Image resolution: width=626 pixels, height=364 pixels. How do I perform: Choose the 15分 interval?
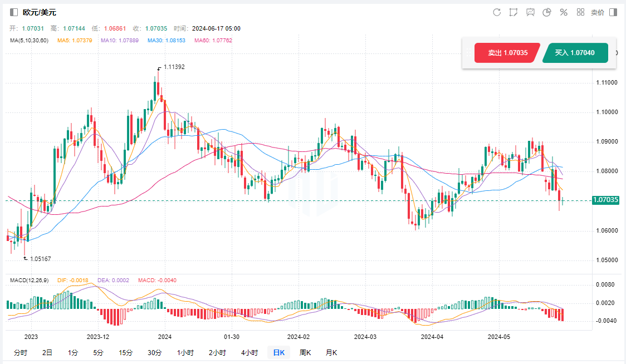pos(126,352)
